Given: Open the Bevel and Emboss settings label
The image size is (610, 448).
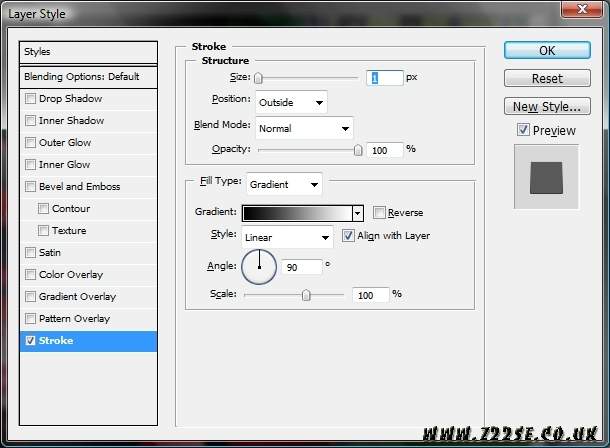Looking at the screenshot, I should pyautogui.click(x=79, y=187).
